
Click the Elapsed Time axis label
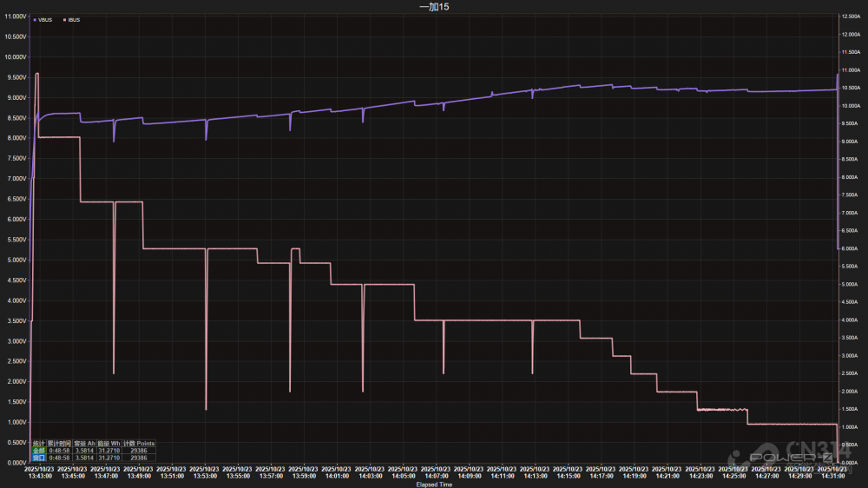click(x=433, y=485)
